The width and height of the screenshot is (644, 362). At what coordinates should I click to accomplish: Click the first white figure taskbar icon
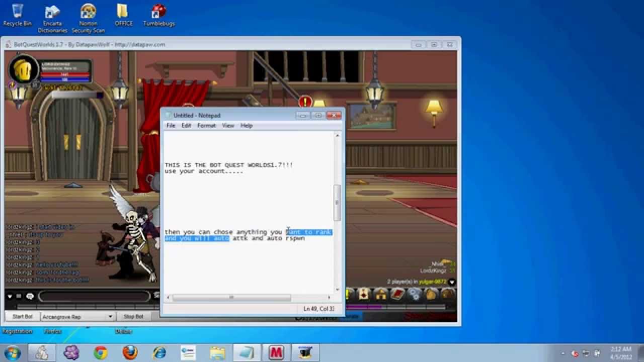[42, 352]
